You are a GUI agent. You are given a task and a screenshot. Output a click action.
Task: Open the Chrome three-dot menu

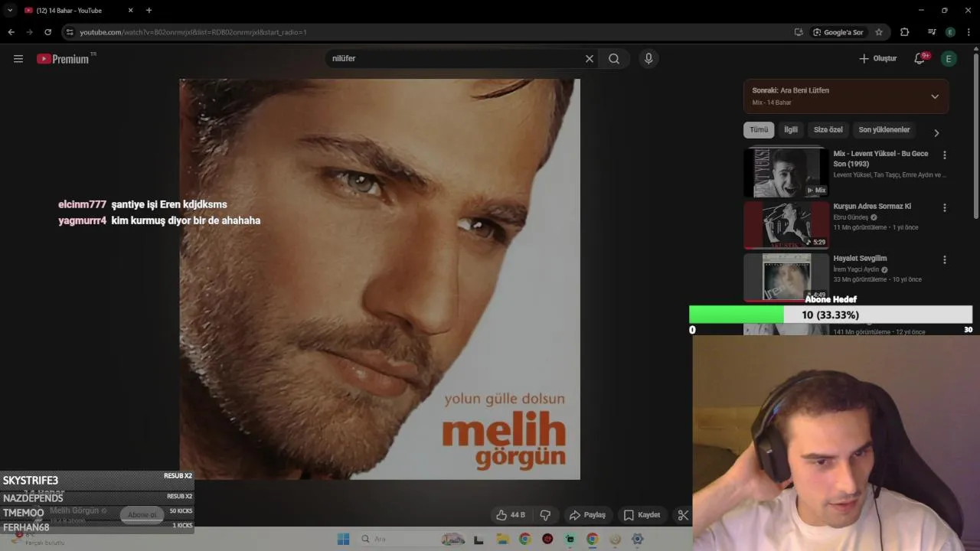[969, 32]
